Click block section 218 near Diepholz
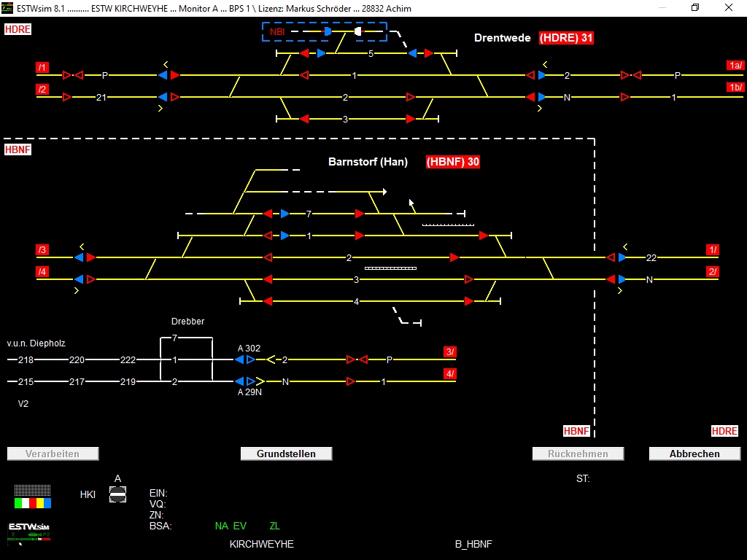Screen dimensions: 747x560 click(26, 360)
